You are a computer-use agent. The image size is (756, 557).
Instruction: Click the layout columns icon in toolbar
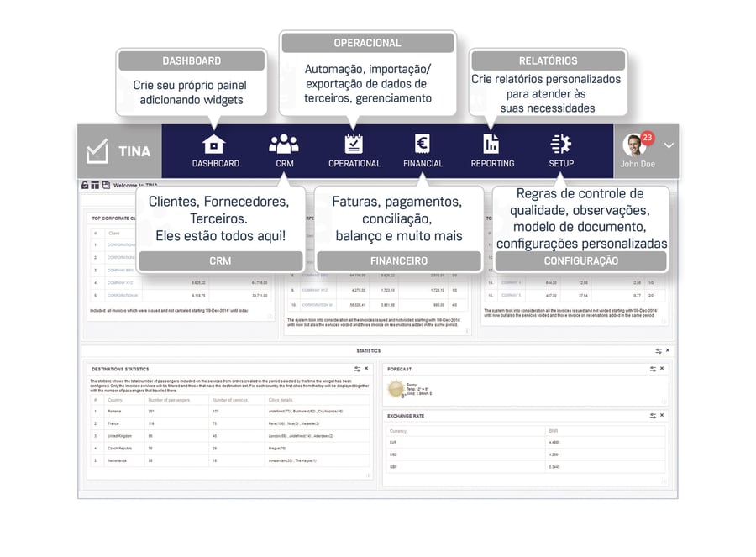click(95, 185)
